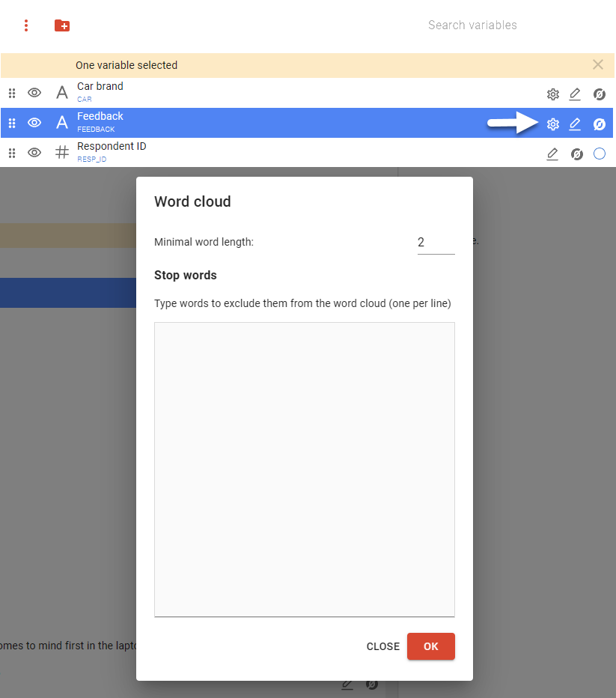
Task: Dismiss the 'One variable selected' banner
Action: coord(597,65)
